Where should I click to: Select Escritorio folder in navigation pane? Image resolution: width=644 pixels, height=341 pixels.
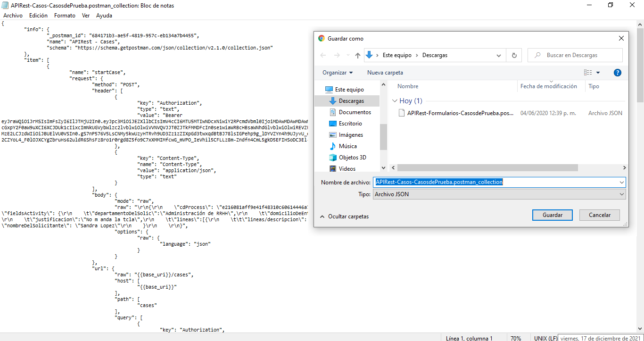point(350,124)
